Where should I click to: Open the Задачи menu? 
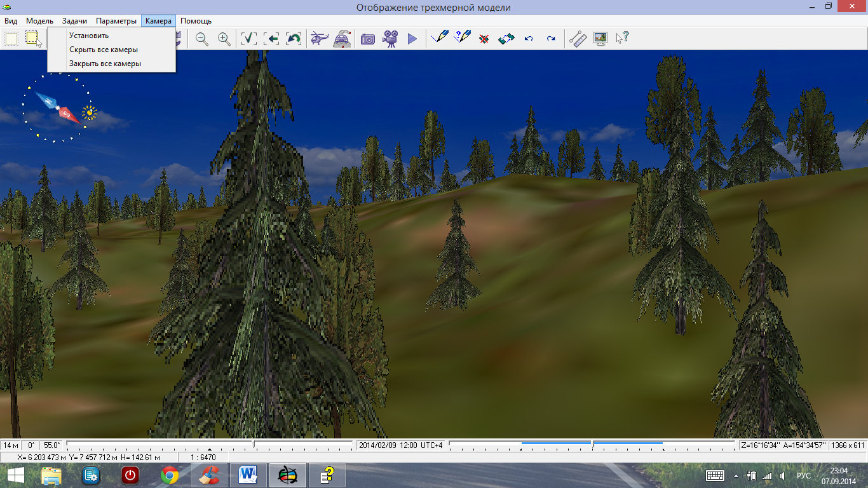pyautogui.click(x=74, y=21)
